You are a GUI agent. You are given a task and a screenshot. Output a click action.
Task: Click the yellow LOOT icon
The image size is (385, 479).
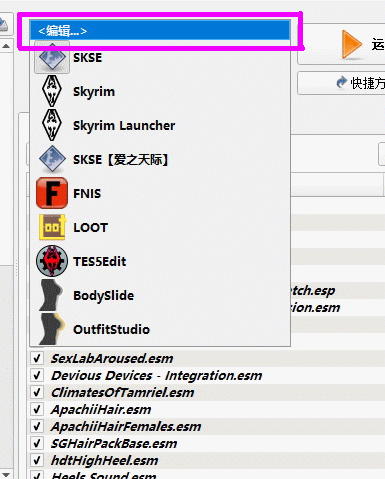click(x=52, y=227)
